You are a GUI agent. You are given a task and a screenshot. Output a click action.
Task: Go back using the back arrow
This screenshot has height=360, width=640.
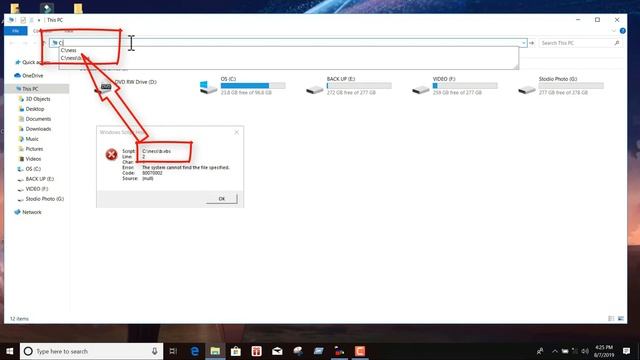[12, 43]
